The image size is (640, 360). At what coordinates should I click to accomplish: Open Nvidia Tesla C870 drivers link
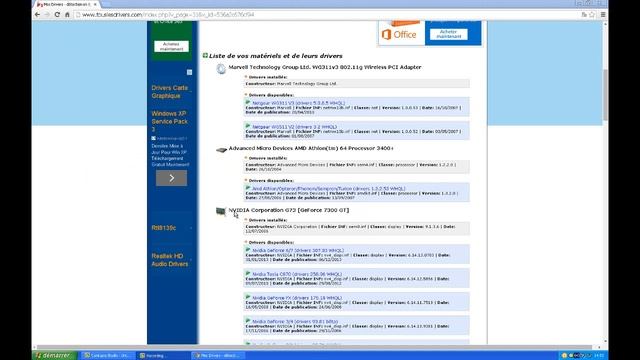(x=297, y=274)
